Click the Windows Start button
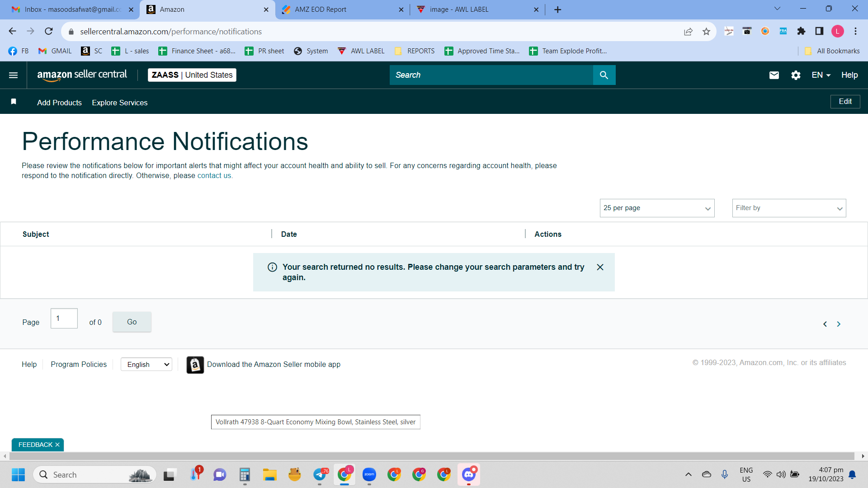 18,475
